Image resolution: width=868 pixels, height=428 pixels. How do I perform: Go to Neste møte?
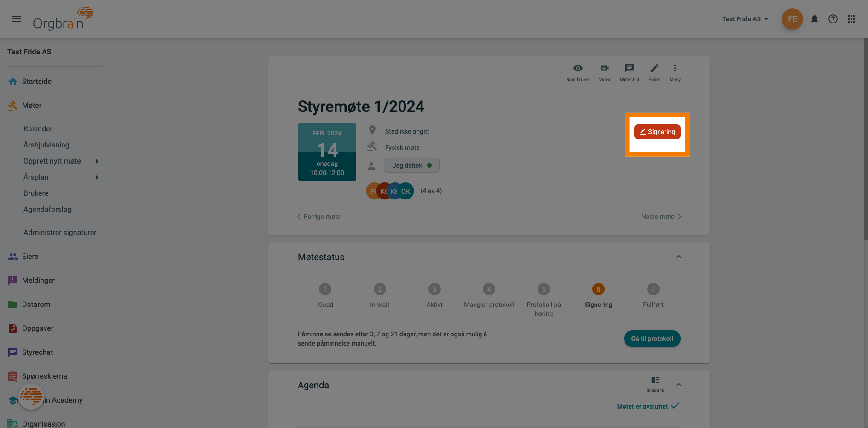click(662, 217)
